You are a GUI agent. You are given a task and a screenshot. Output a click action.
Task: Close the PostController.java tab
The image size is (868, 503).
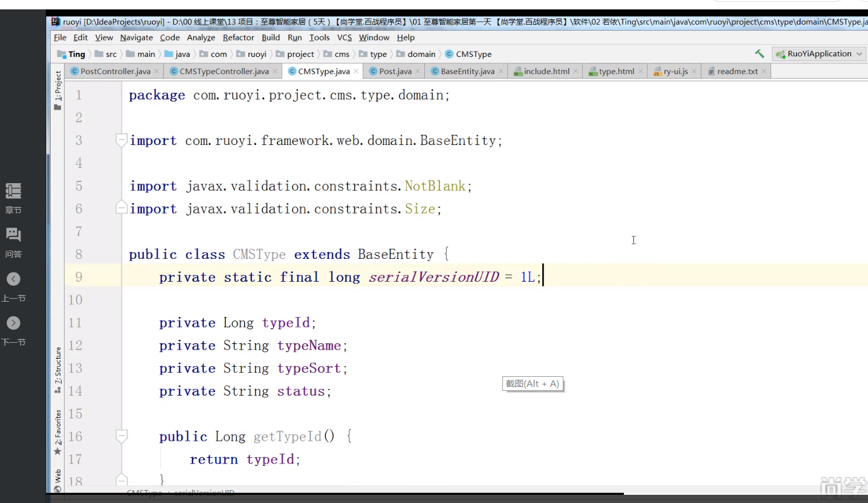coord(157,72)
